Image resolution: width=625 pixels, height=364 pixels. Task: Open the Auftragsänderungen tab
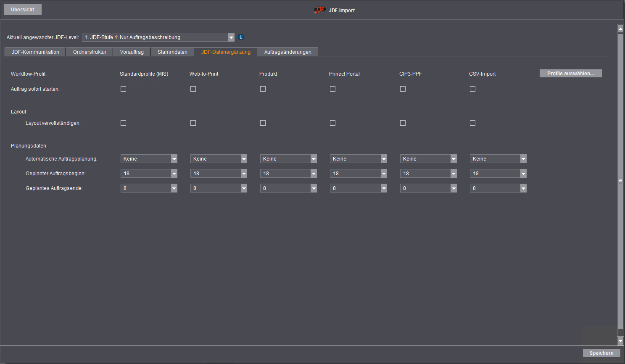[x=287, y=52]
